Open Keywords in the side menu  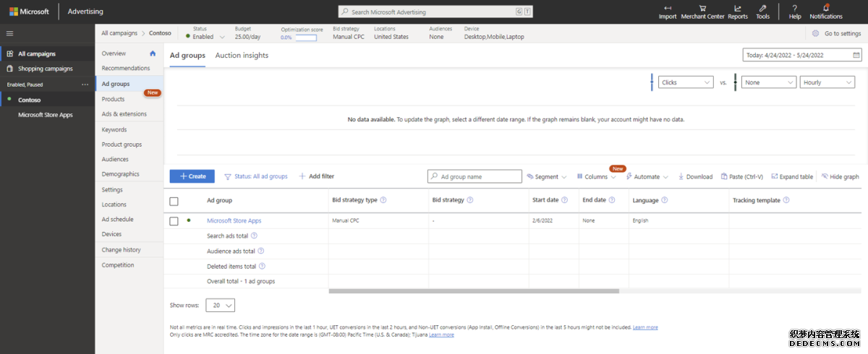click(x=114, y=129)
